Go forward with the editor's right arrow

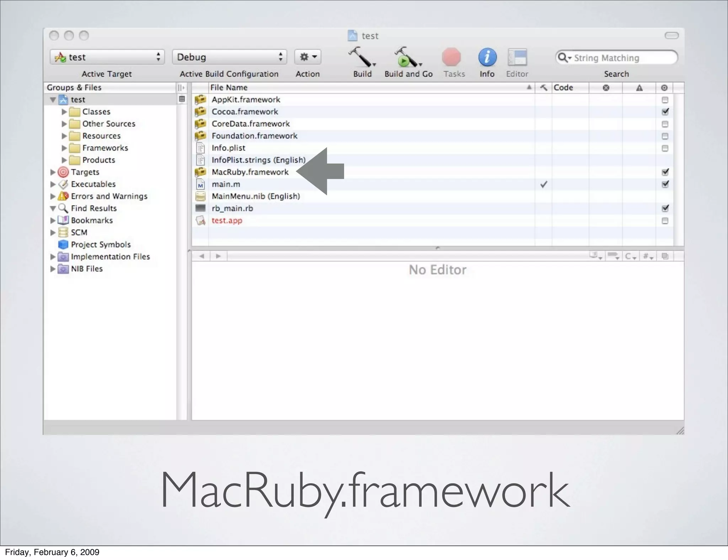tap(218, 256)
